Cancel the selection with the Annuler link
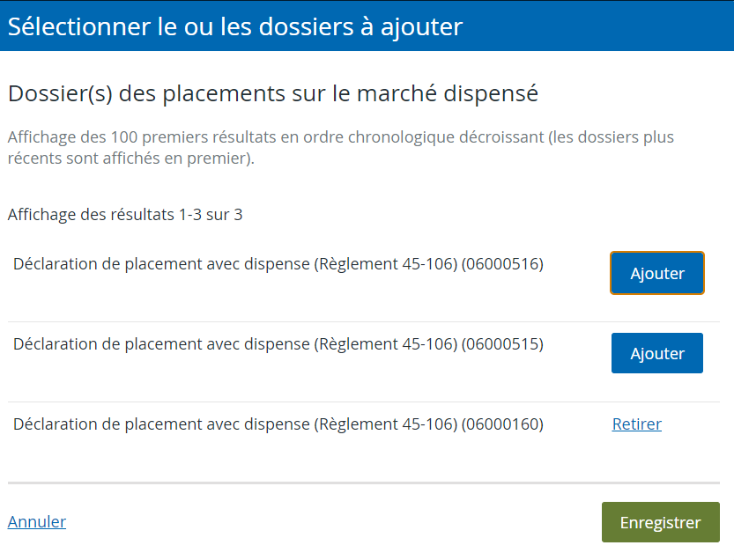Image resolution: width=734 pixels, height=560 pixels. click(37, 521)
